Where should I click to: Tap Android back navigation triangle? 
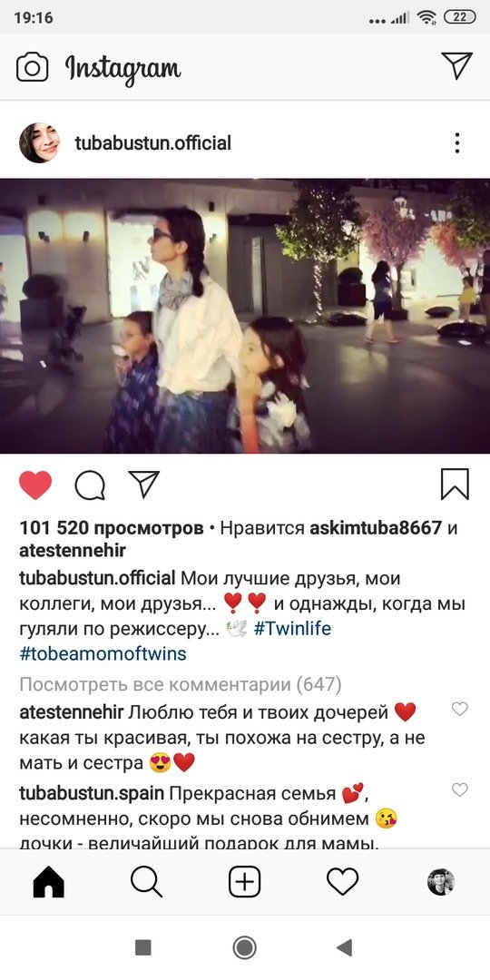click(344, 947)
